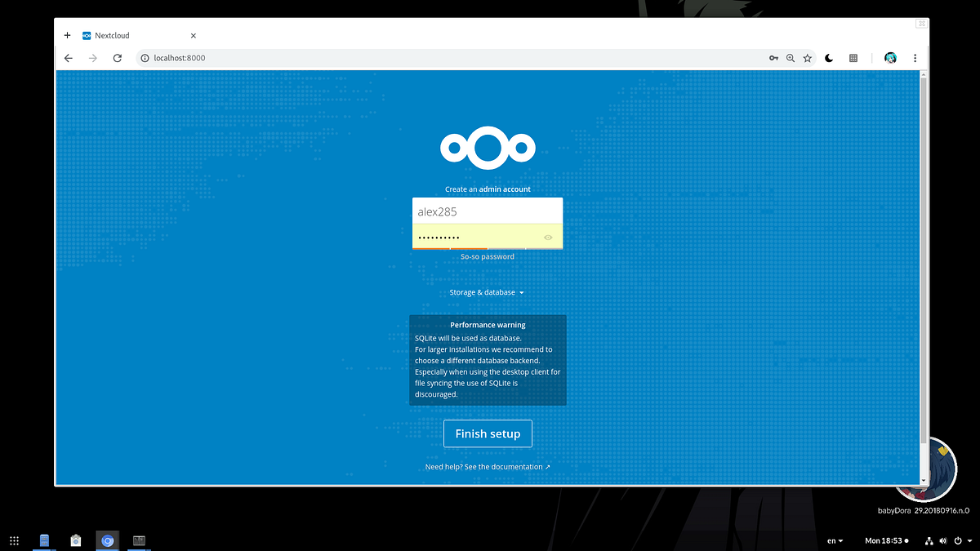
Task: Click the network icon in system tray
Action: click(929, 540)
